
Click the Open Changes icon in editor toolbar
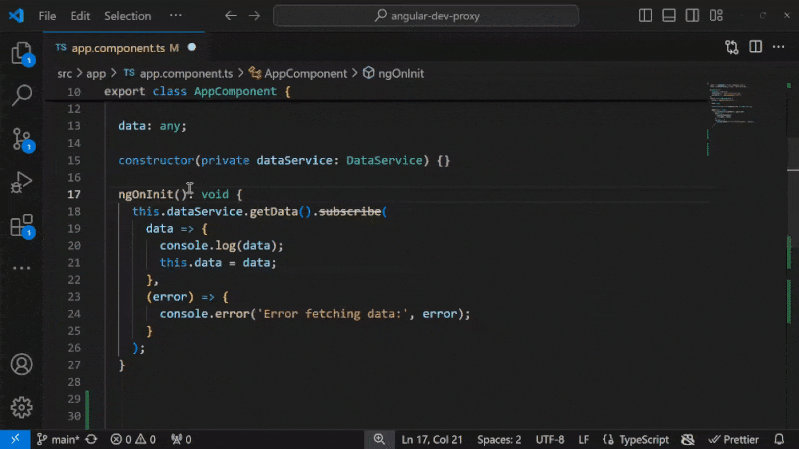[732, 47]
